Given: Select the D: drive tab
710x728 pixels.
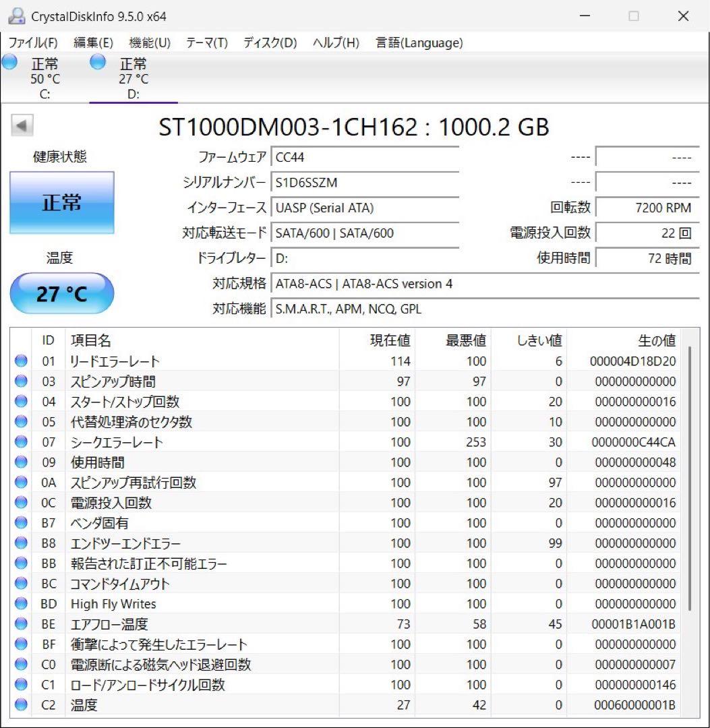Looking at the screenshot, I should click(x=133, y=76).
